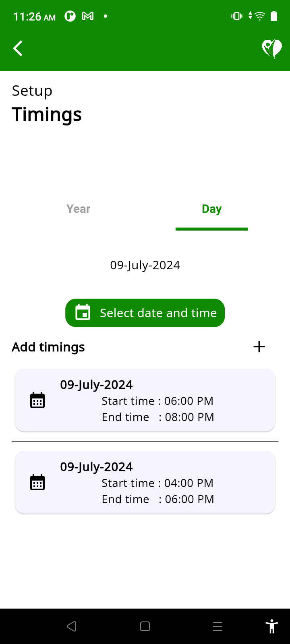Screen dimensions: 290x644
Task: Open Android recent apps button
Action: pos(217,626)
